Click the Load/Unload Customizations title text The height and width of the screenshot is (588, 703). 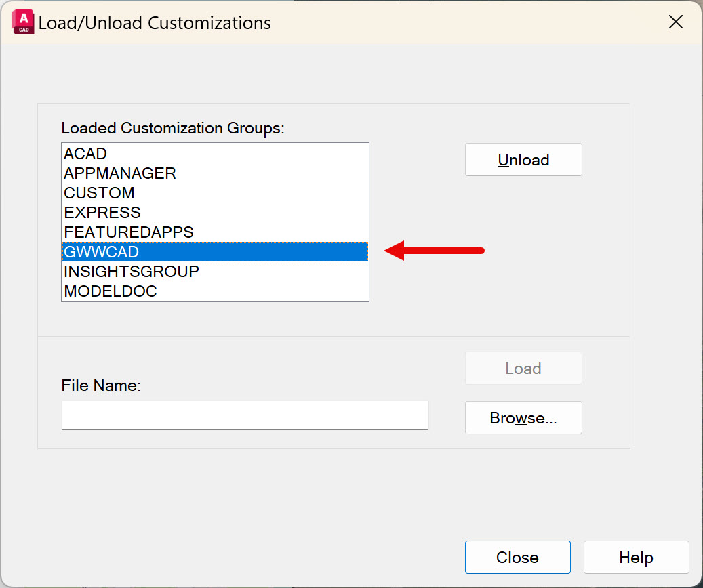pos(155,23)
